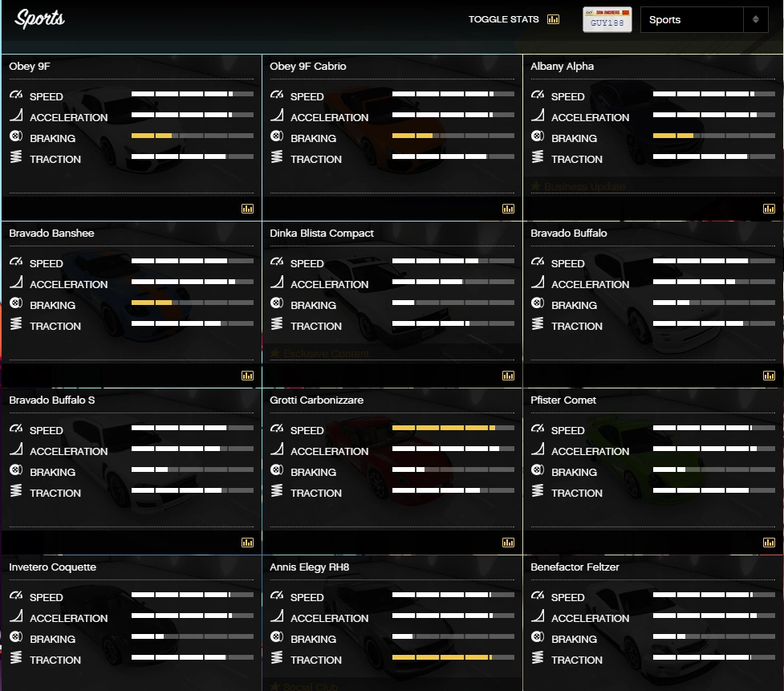784x691 pixels.
Task: Toggle stats icon in the header
Action: click(553, 19)
